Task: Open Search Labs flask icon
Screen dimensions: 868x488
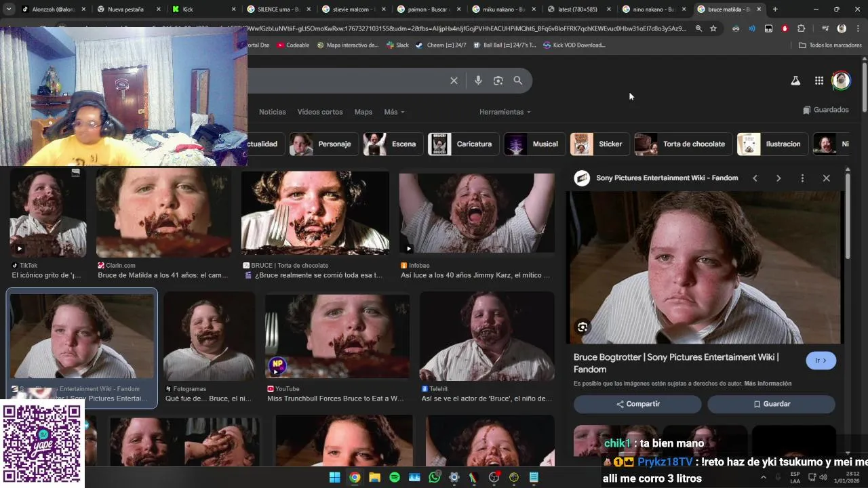Action: 795,81
